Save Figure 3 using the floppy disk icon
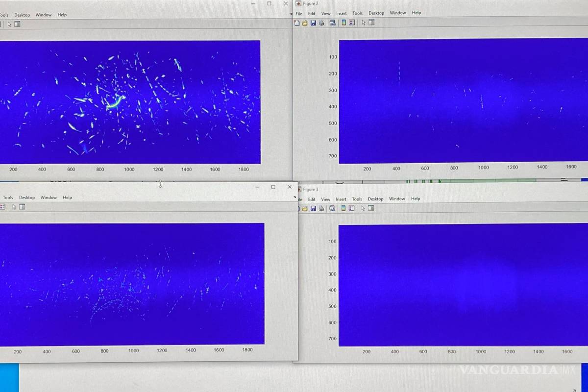Screen dimensions: 588x392 click(x=313, y=208)
